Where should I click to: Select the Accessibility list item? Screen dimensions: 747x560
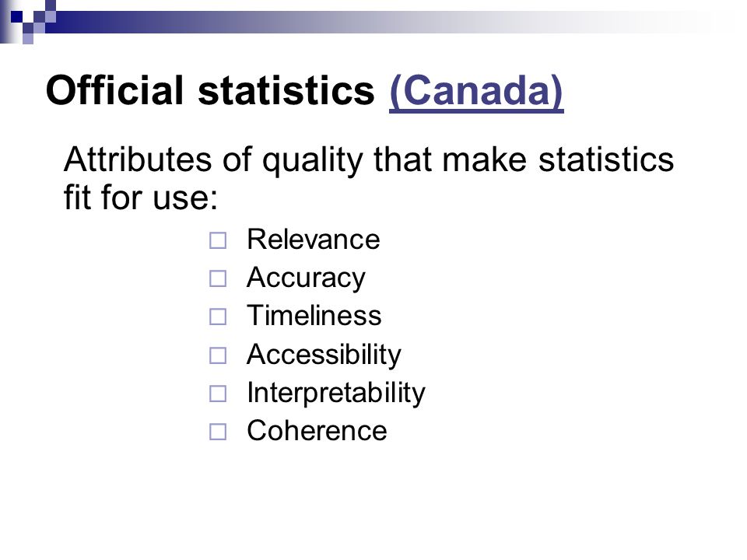click(324, 355)
